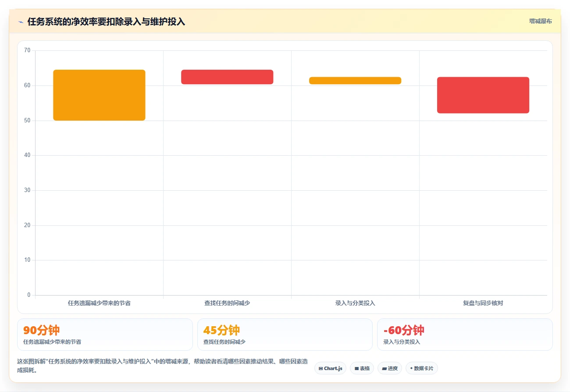Click the red 查找任务时间减少 bar

pyautogui.click(x=227, y=77)
